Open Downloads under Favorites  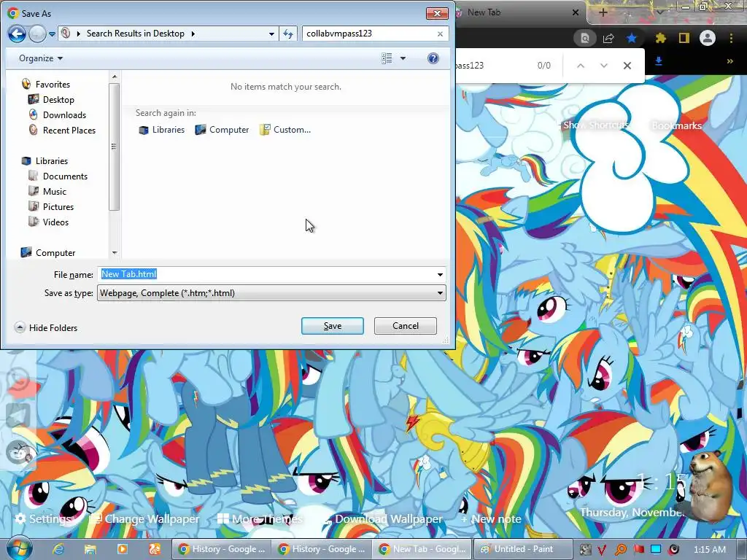[x=64, y=114]
